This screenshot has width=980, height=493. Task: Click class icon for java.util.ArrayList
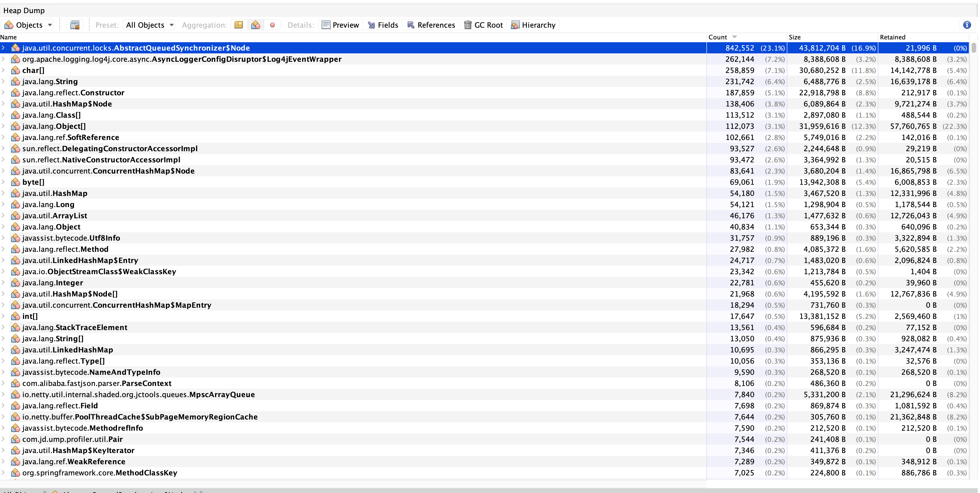16,215
